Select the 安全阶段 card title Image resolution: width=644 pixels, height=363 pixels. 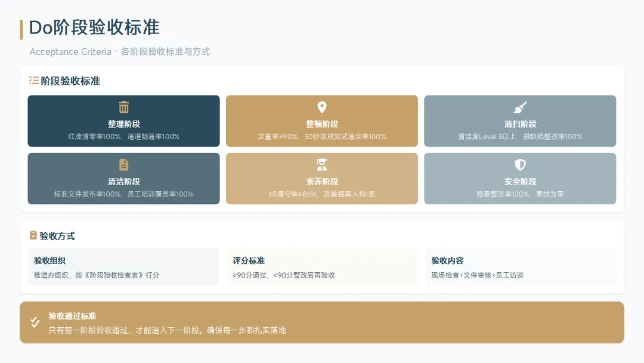520,181
